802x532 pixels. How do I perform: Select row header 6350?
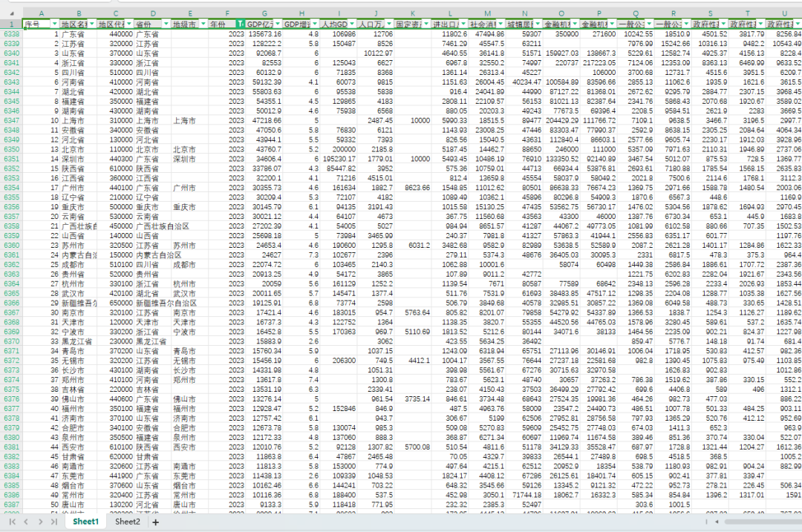[11, 149]
